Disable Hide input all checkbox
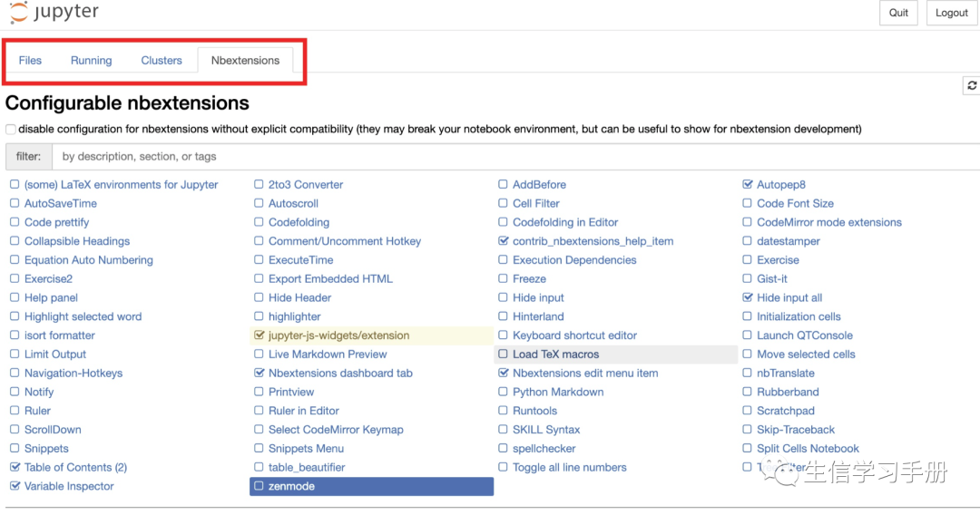The height and width of the screenshot is (515, 980). coord(747,297)
